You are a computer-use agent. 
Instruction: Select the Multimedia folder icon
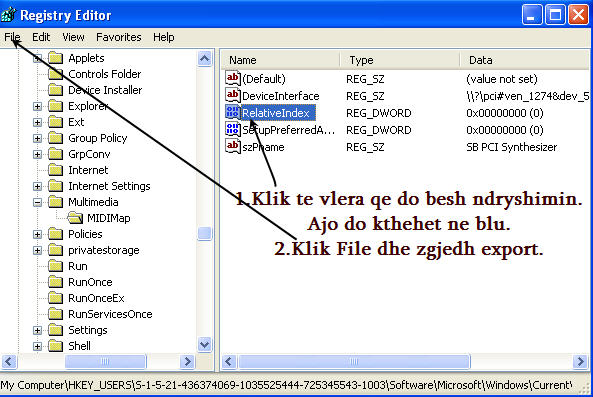point(56,202)
